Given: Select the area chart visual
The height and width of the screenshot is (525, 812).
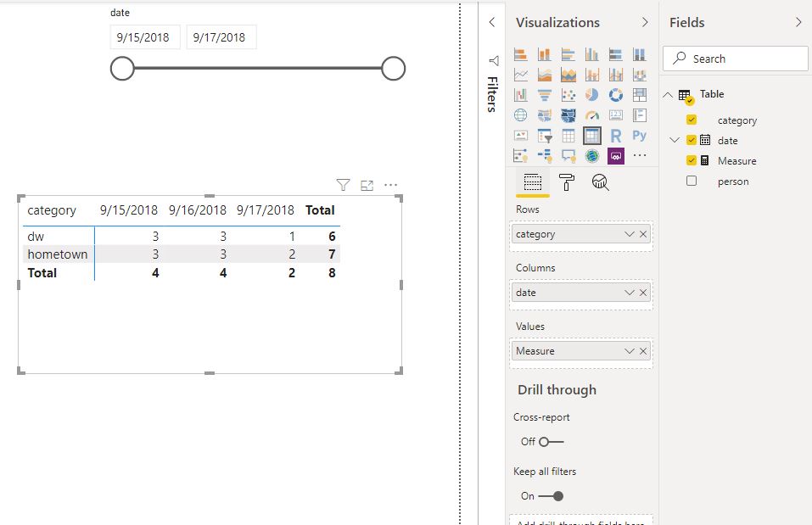Looking at the screenshot, I should (544, 75).
